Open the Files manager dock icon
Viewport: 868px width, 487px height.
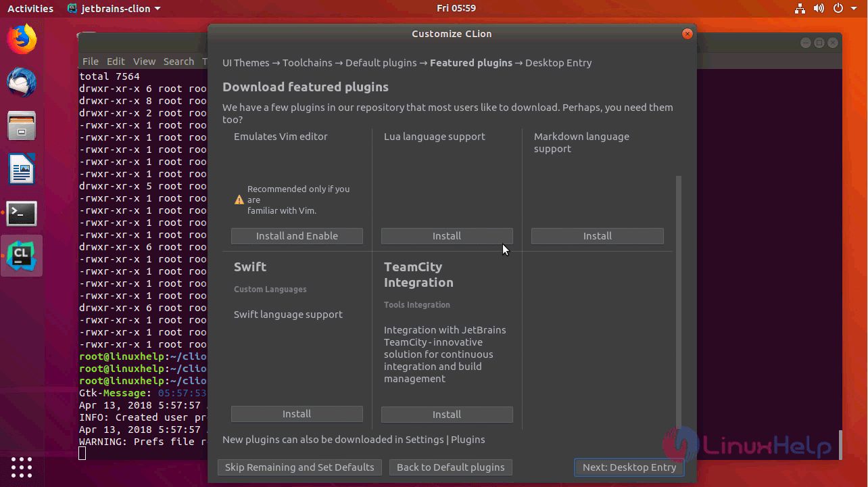[22, 126]
